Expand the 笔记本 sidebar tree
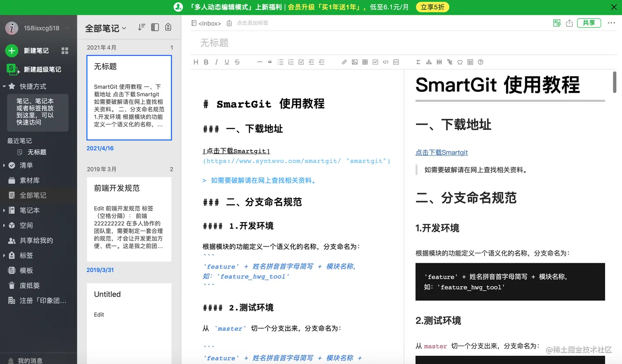This screenshot has height=364, width=622. click(x=4, y=210)
